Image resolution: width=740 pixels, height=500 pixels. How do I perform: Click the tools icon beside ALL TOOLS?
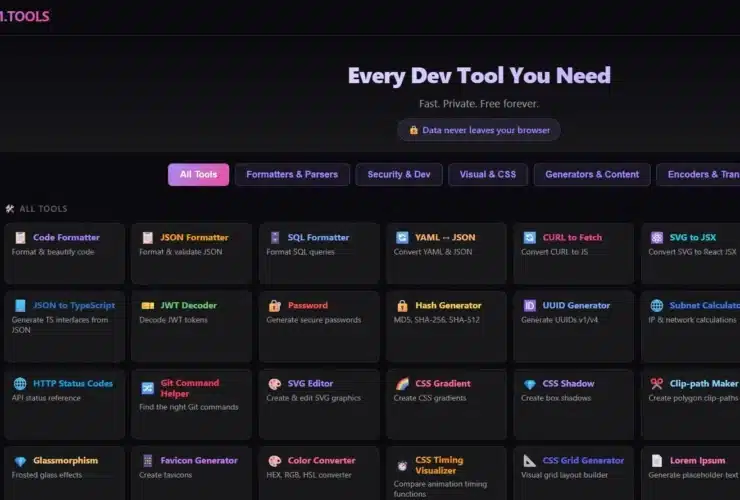tap(10, 209)
